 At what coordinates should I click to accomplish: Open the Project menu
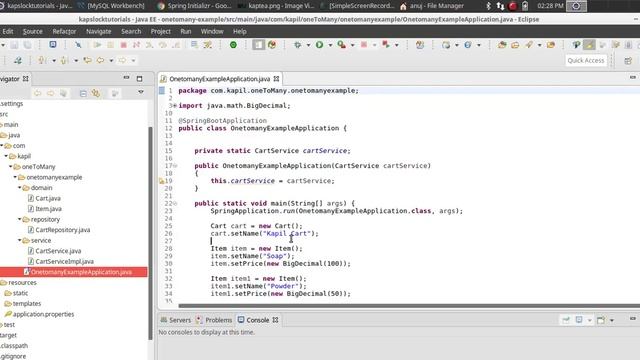point(160,31)
